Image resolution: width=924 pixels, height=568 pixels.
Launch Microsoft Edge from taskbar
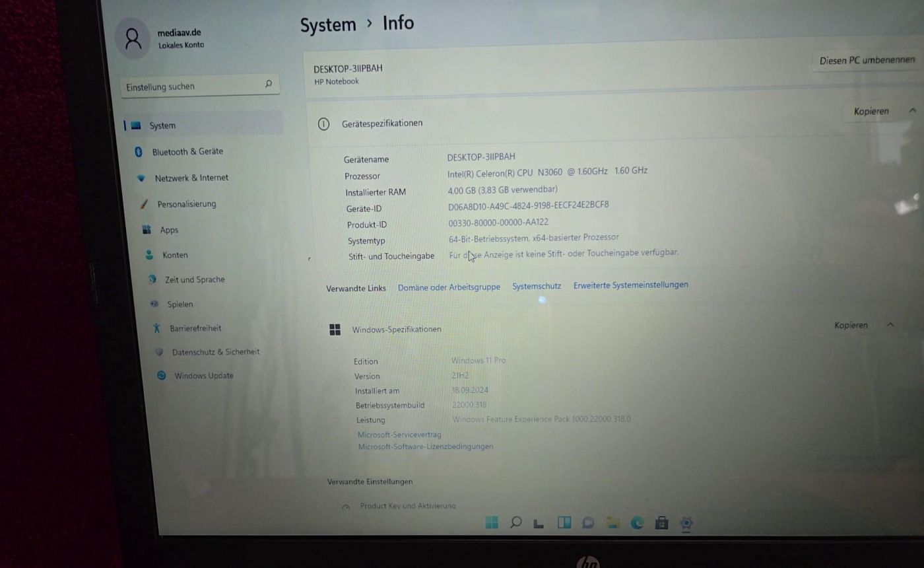pyautogui.click(x=638, y=523)
